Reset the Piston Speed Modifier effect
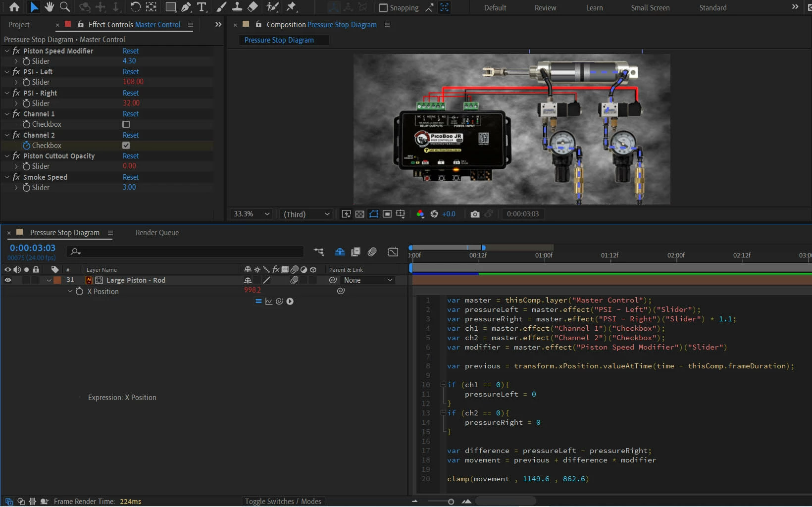812x507 pixels. click(131, 51)
